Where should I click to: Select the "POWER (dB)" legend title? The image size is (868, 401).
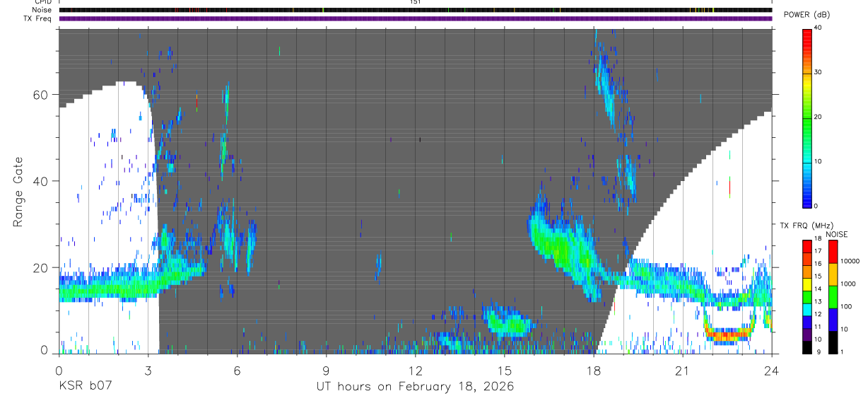click(x=807, y=15)
